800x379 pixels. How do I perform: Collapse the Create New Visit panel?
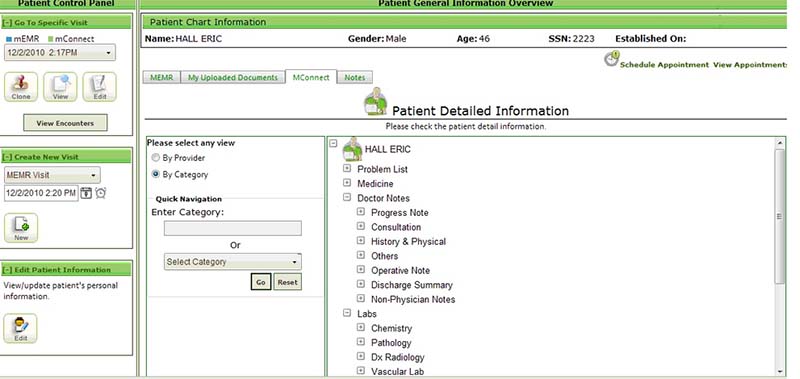pos(7,157)
